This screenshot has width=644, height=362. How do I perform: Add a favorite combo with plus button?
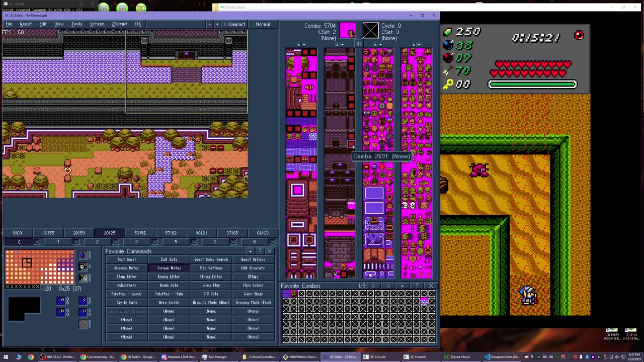(402, 286)
